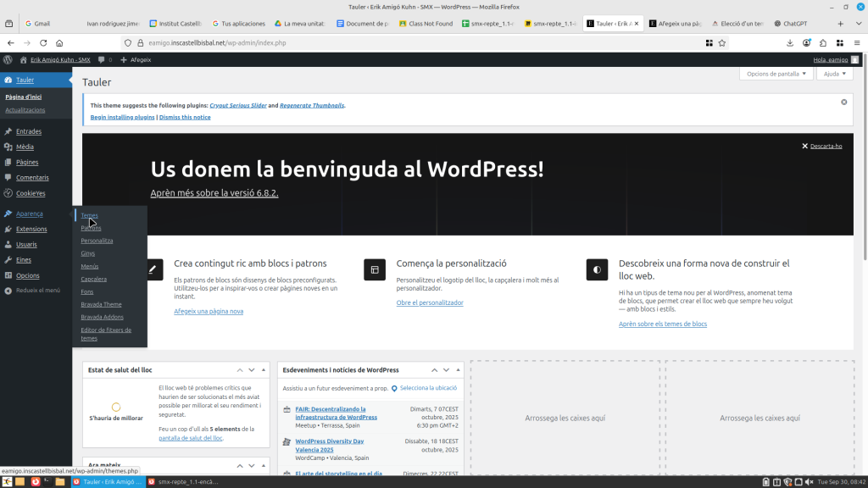Select Personalitza in Aparença submenu
Viewport: 868px width, 488px height.
(x=97, y=241)
